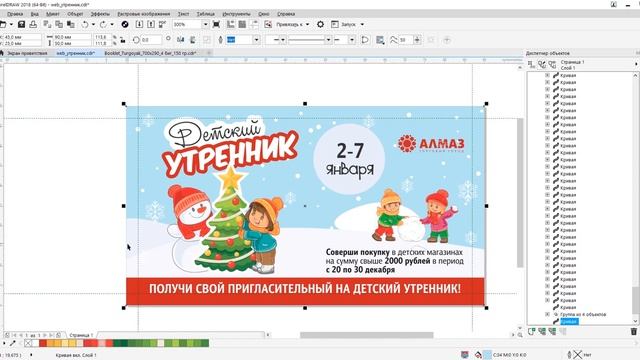Screen dimensions: 640x360
Task: Open the start arrowhead dropdown
Action: point(282,40)
